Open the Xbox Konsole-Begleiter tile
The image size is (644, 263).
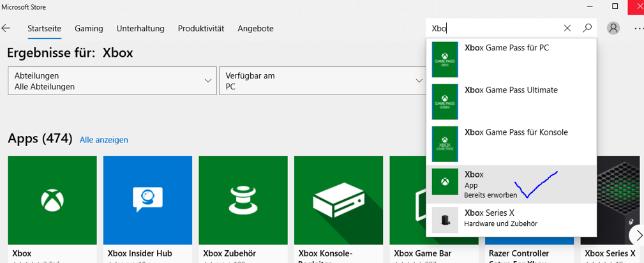coord(338,200)
